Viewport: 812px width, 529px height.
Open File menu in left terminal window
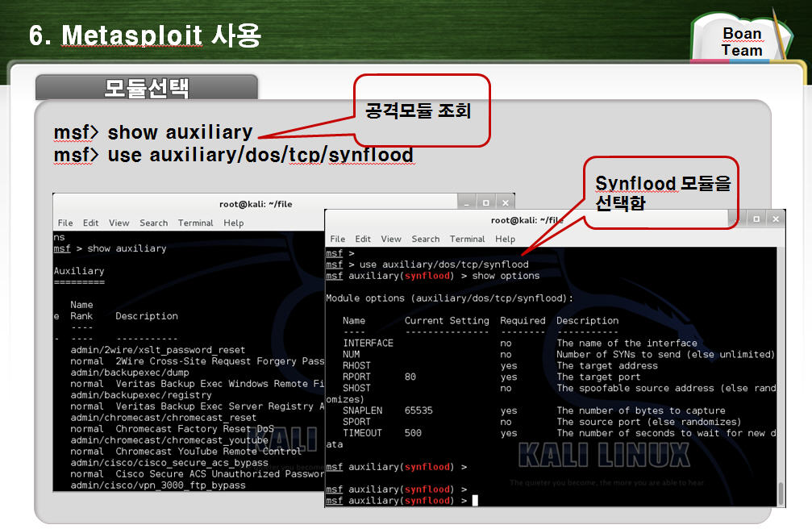(65, 223)
